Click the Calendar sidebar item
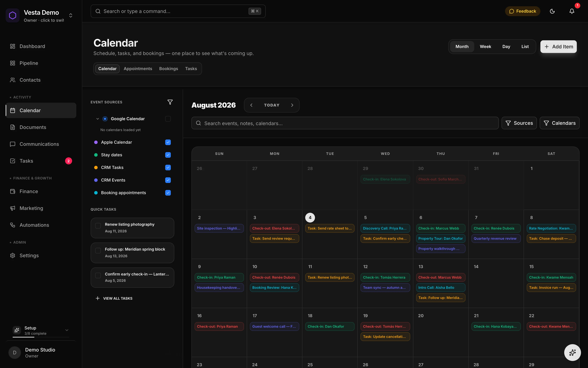 coord(41,111)
